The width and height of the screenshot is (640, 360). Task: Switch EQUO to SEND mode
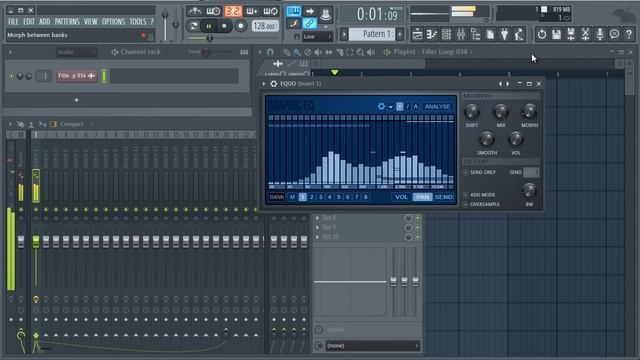(x=443, y=197)
